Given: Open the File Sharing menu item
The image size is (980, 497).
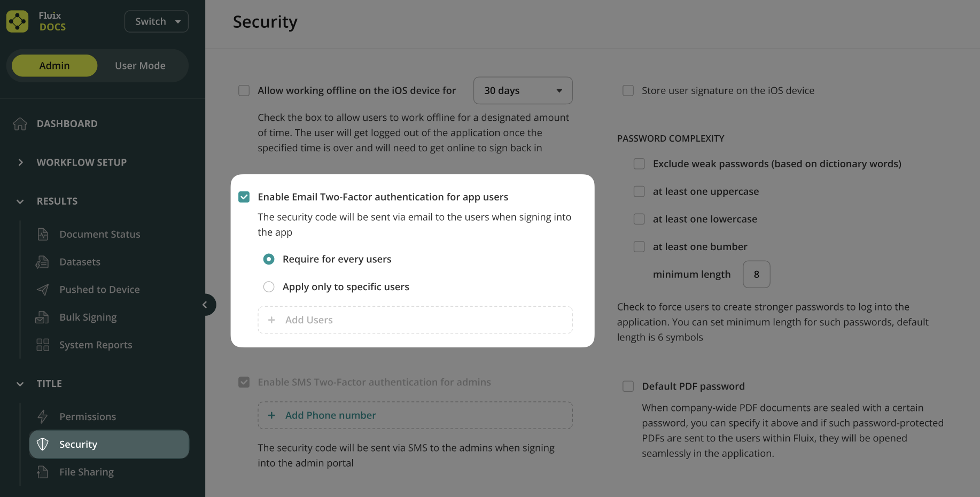Looking at the screenshot, I should [x=87, y=472].
